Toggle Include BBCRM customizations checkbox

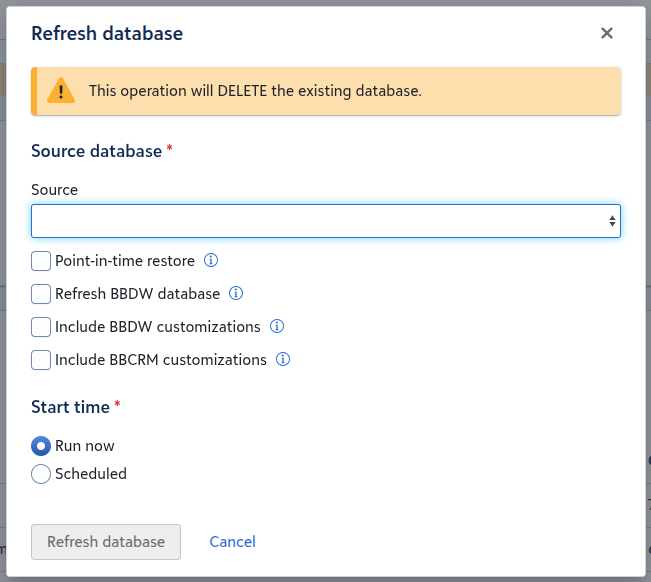[x=41, y=360]
